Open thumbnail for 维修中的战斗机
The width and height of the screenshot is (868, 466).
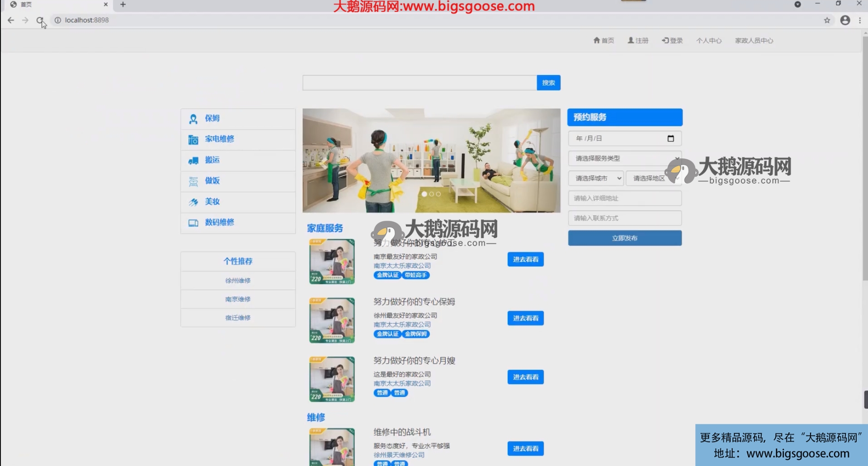332,447
